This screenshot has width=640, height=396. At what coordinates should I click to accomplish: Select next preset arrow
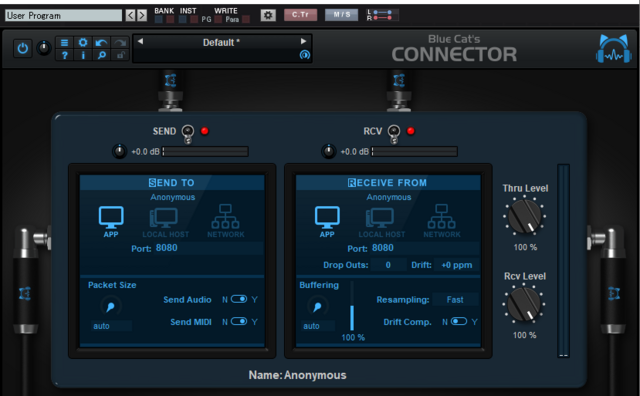(303, 41)
